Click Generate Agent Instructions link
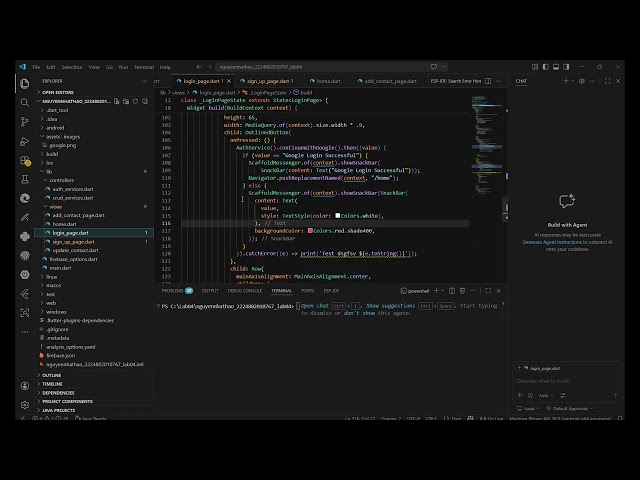The width and height of the screenshot is (640, 480). point(552,242)
